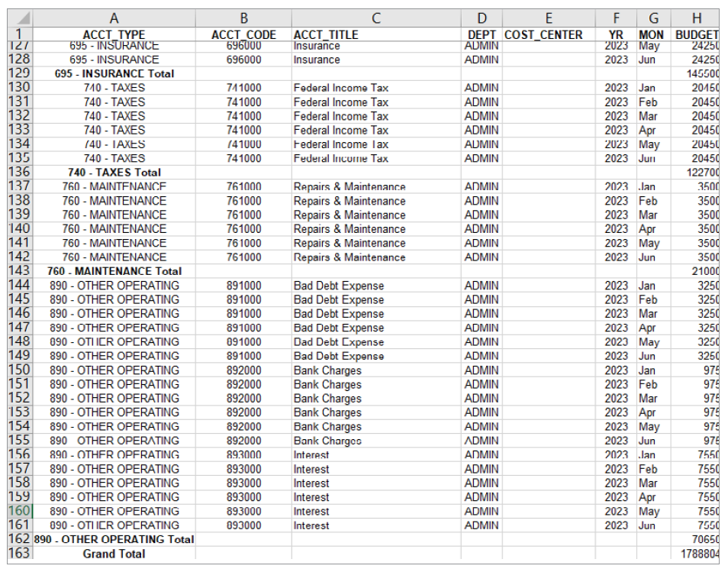Click 891000 account code in row 147
728x585 pixels.
(x=243, y=328)
